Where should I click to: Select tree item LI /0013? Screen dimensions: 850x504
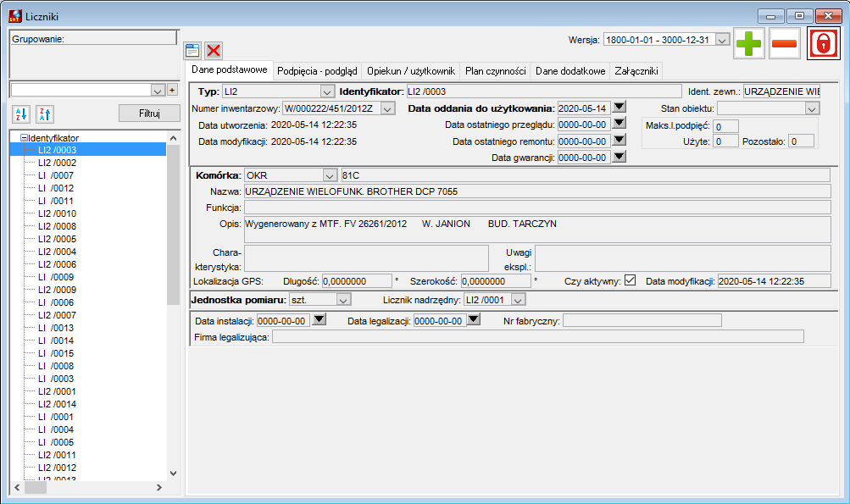point(56,328)
